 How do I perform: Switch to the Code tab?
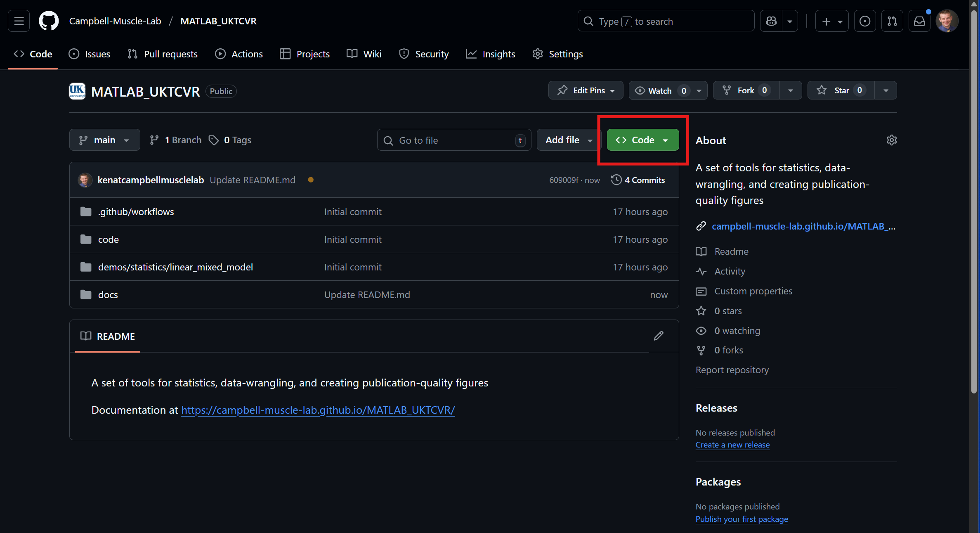33,54
